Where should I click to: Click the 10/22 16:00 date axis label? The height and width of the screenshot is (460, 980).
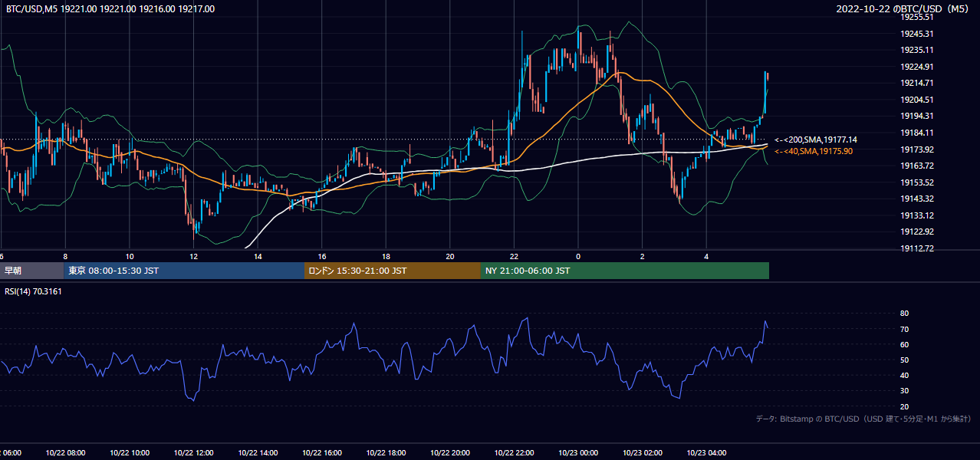tap(322, 453)
